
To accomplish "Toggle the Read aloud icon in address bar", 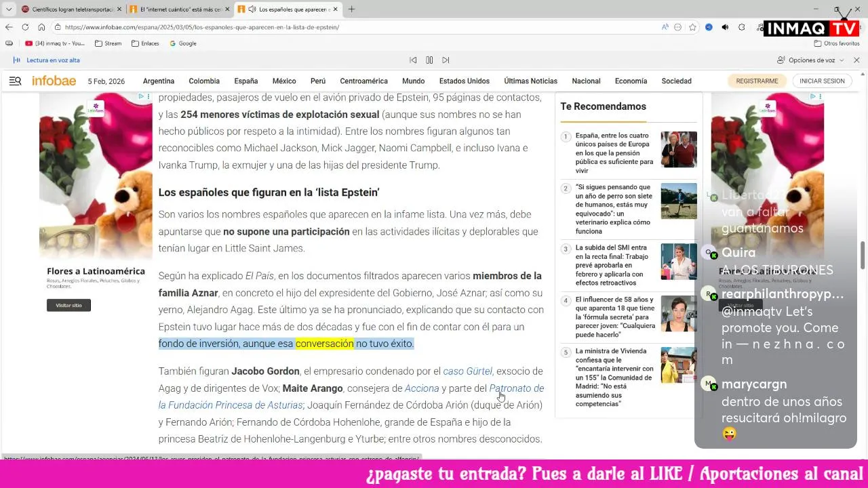I will coord(665,27).
